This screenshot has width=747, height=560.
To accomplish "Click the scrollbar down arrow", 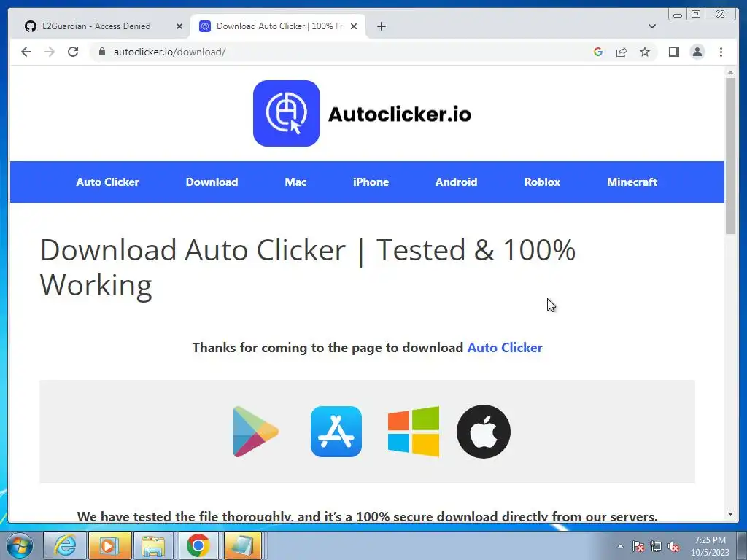I will [x=730, y=514].
